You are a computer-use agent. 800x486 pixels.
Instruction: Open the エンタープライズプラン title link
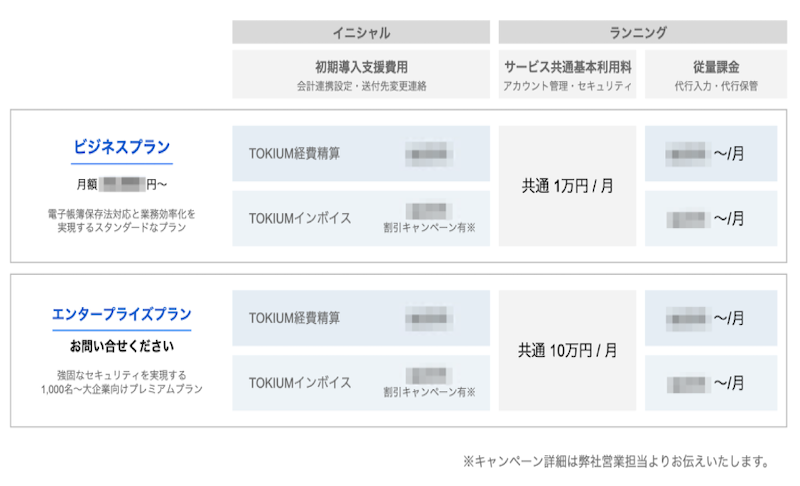click(x=122, y=314)
